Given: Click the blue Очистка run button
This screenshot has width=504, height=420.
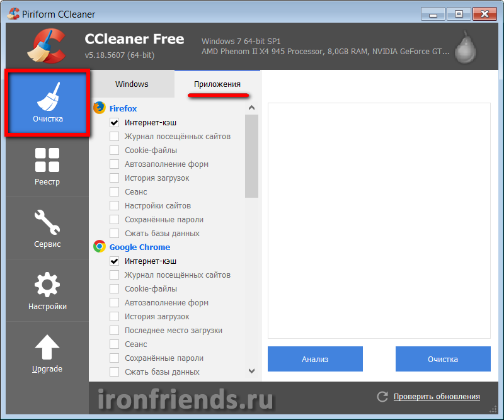Looking at the screenshot, I should [x=443, y=359].
